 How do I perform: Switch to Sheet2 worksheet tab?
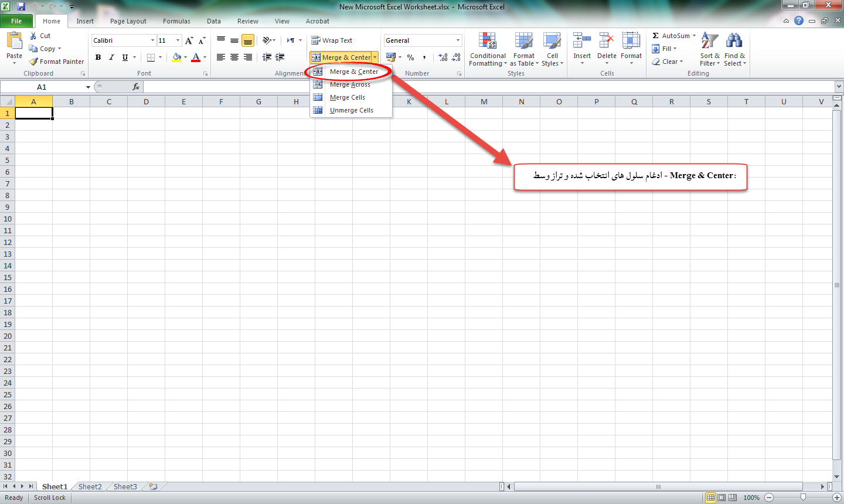[x=90, y=487]
